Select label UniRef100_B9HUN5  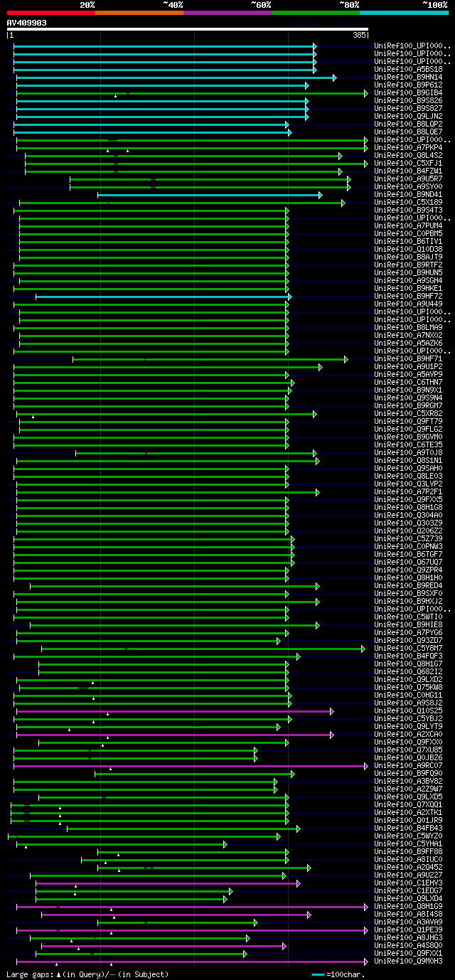click(409, 273)
